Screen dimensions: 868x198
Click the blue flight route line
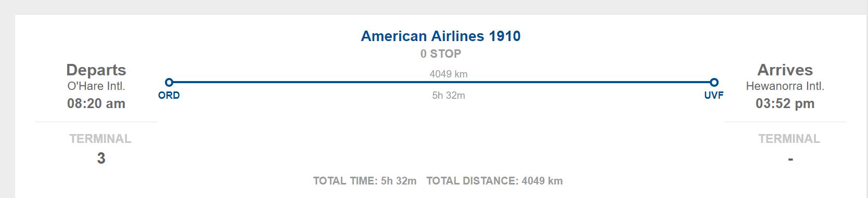(x=441, y=82)
